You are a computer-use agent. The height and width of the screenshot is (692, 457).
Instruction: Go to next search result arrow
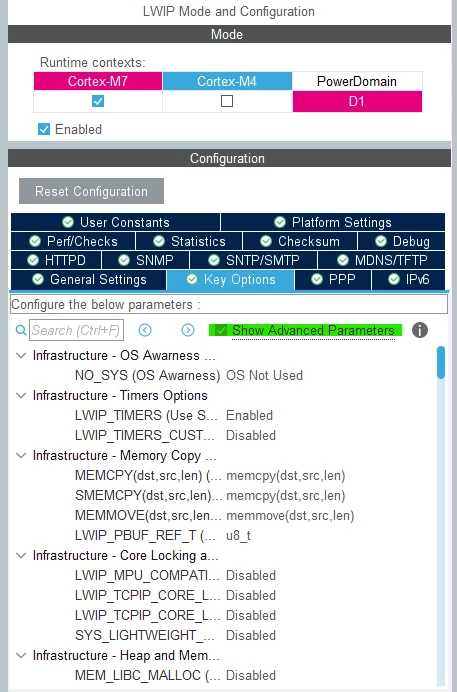click(x=188, y=330)
